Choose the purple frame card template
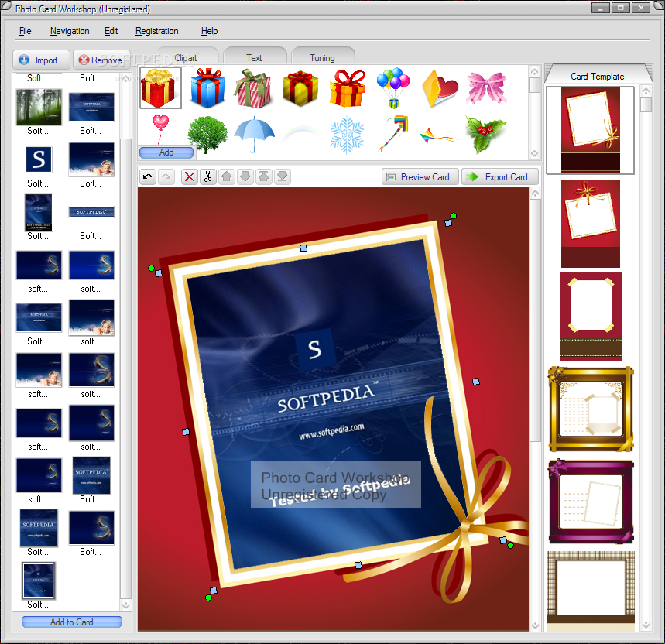 tap(591, 502)
